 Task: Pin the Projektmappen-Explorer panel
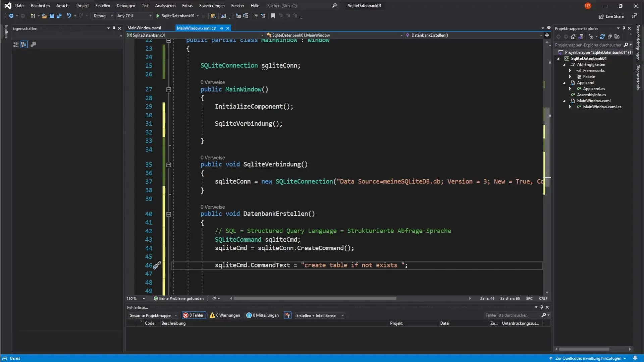pyautogui.click(x=624, y=28)
